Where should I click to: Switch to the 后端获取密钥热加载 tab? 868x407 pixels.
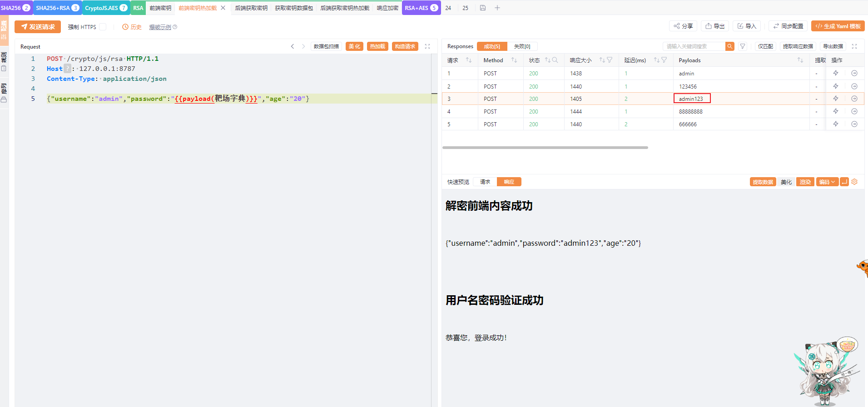[345, 8]
